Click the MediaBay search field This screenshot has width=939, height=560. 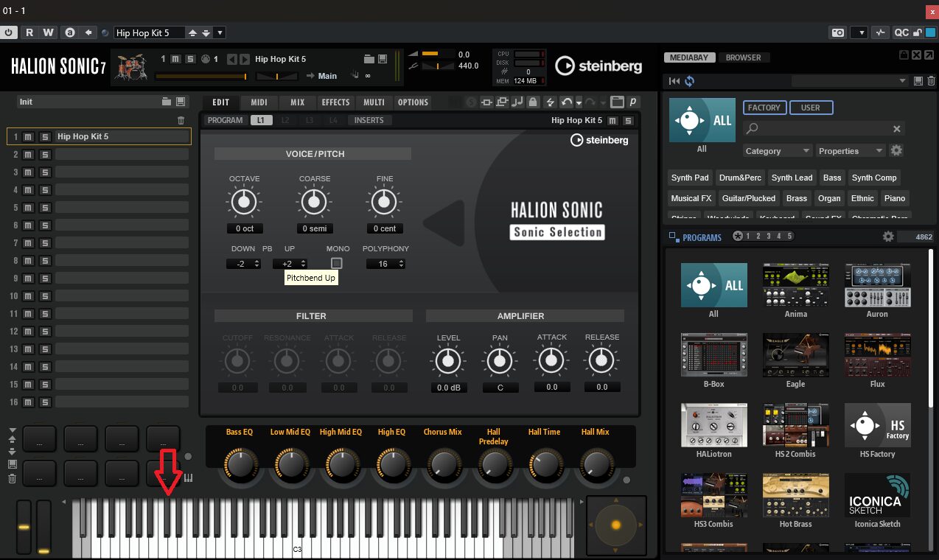(823, 129)
